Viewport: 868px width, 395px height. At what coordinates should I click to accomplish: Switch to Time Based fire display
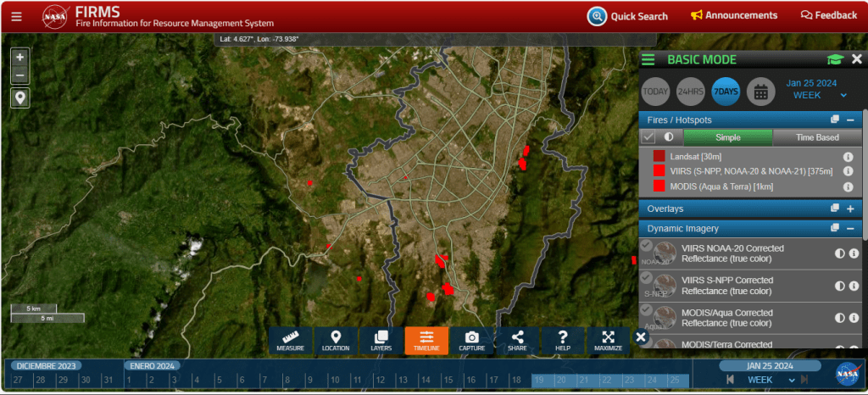click(816, 137)
